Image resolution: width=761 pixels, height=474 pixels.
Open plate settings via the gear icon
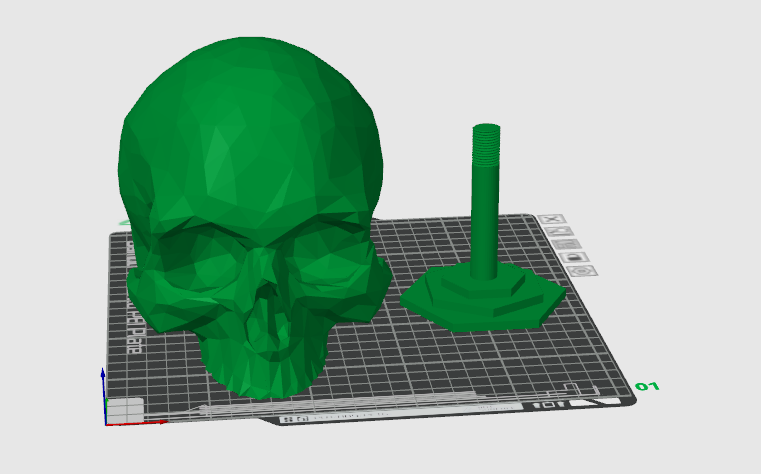tap(583, 271)
